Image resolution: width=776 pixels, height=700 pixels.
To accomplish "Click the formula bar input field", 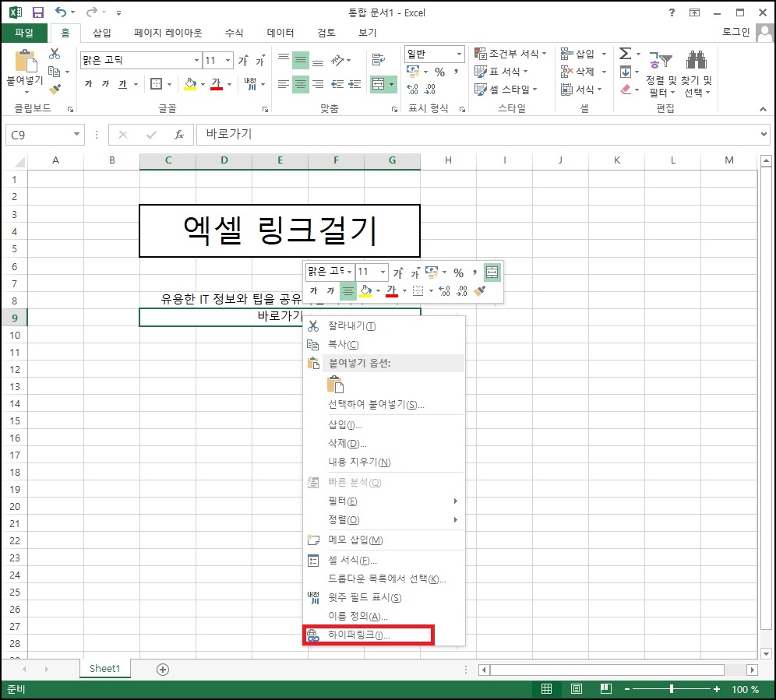I will (x=477, y=135).
